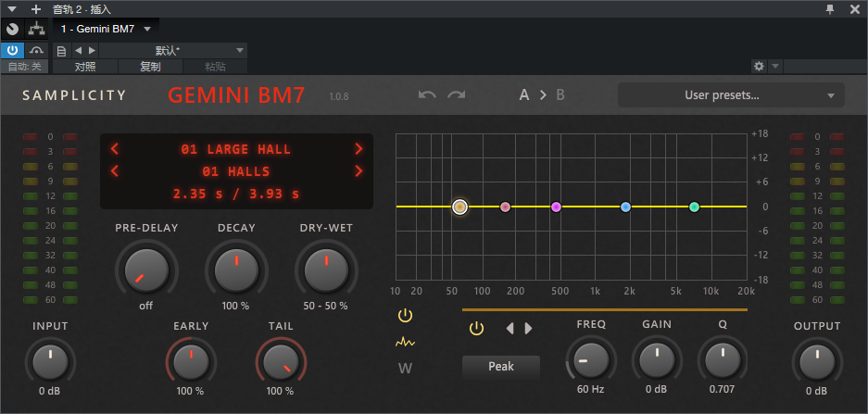Select the orange EQ band node
Screen dimensions: 868x414
[x=459, y=207]
